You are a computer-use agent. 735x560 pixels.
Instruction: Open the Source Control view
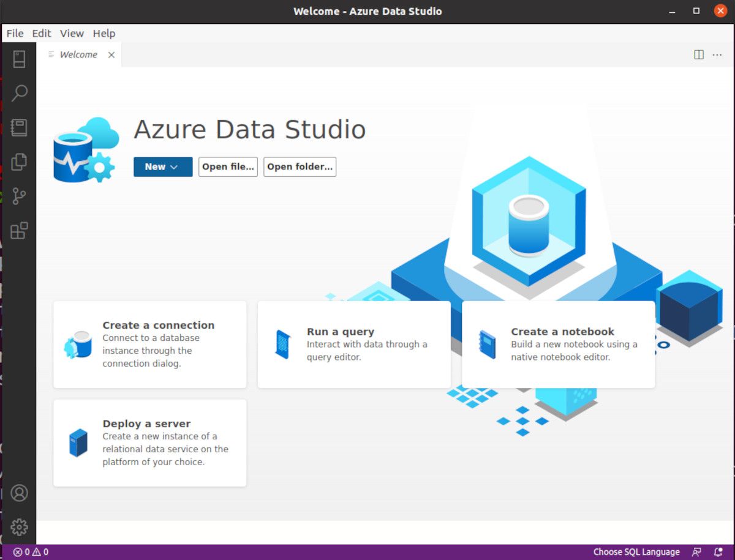[19, 196]
